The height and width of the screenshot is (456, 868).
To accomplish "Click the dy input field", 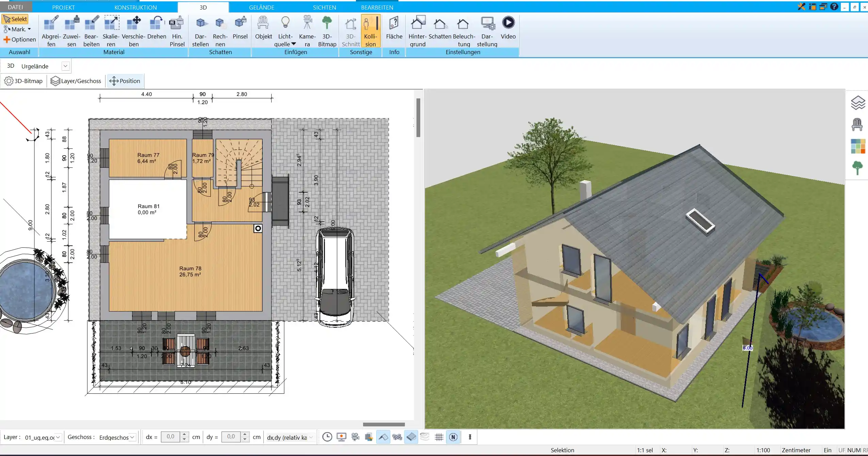I will [231, 437].
